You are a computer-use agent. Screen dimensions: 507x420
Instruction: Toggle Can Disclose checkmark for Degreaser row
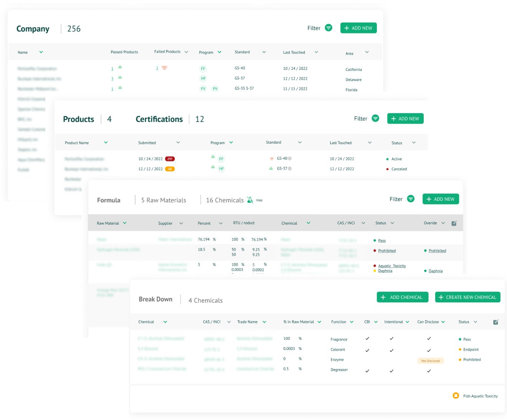point(429,371)
